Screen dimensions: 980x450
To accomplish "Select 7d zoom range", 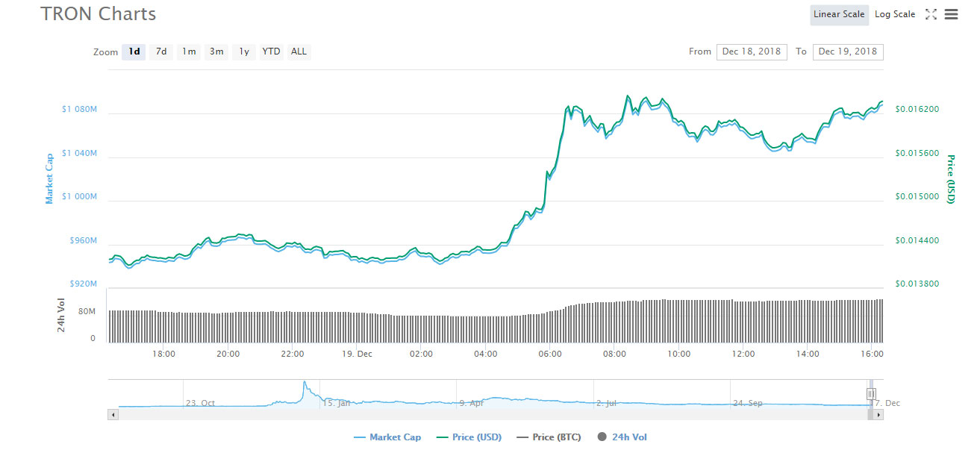I will point(161,51).
